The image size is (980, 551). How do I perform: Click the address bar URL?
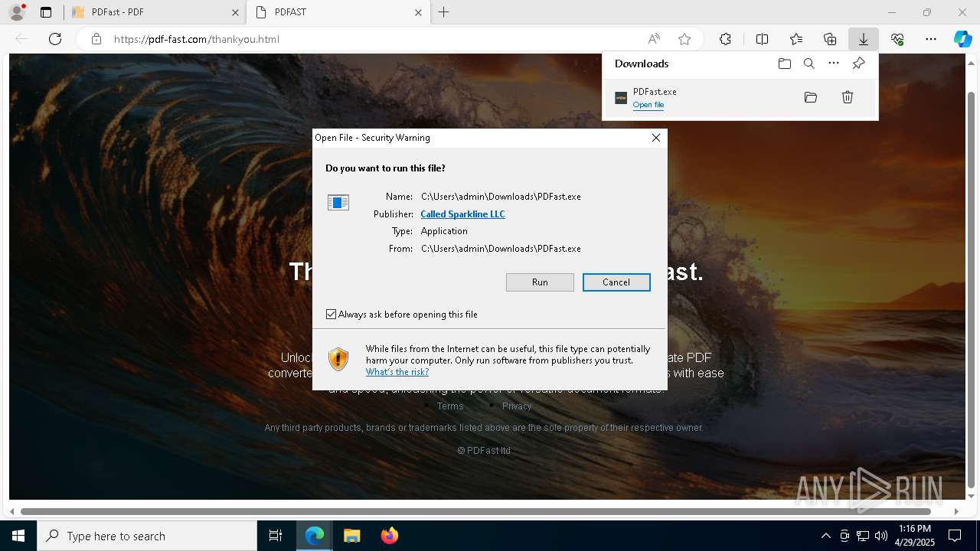pos(197,39)
